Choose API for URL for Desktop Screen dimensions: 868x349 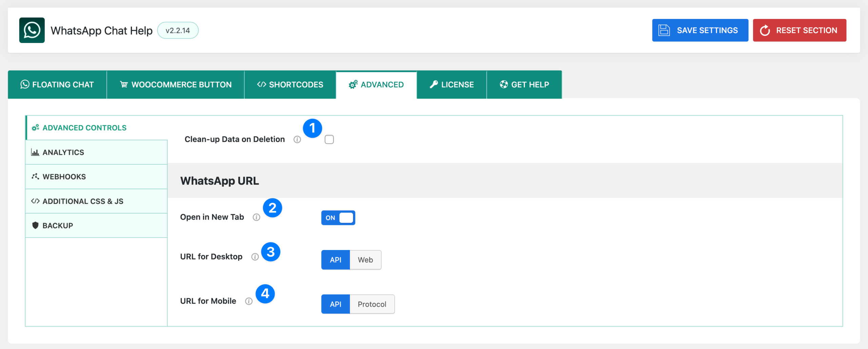click(x=335, y=260)
